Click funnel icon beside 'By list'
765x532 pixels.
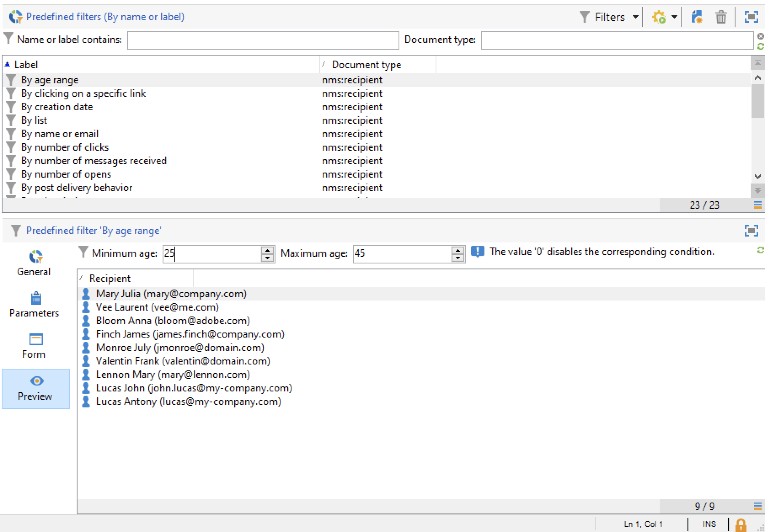(x=11, y=120)
